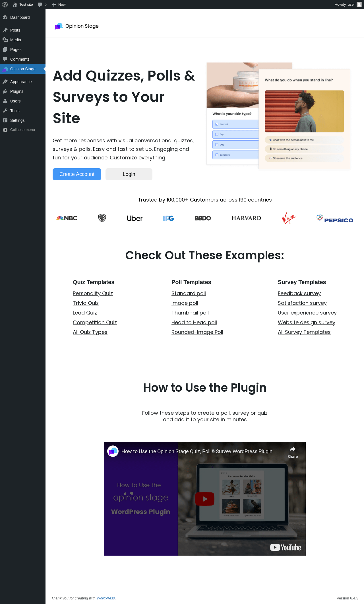The image size is (364, 604).
Task: Click the Tools wrench icon
Action: tap(5, 111)
